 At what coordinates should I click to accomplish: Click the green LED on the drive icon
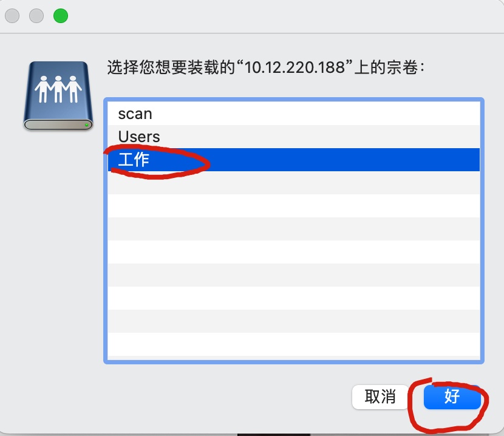pos(86,124)
